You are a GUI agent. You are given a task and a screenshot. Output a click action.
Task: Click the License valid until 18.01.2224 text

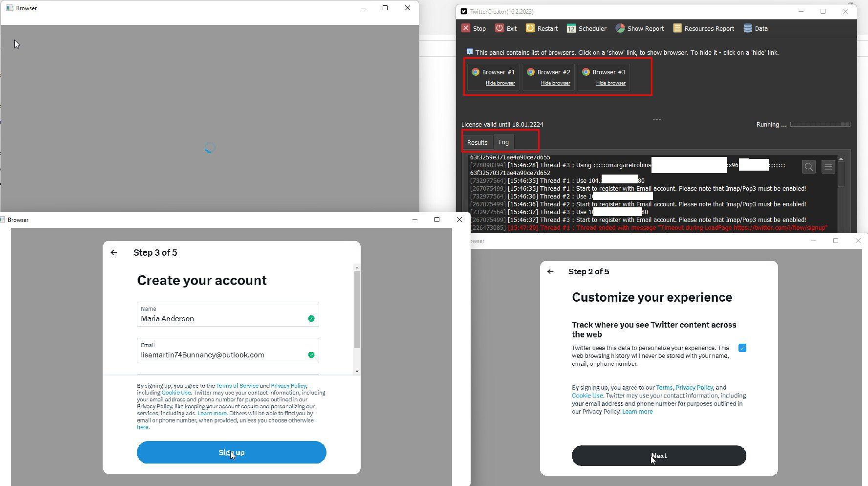tap(502, 124)
